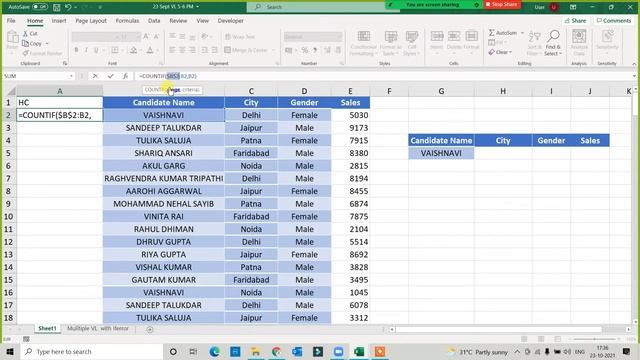Image resolution: width=640 pixels, height=360 pixels.
Task: Click the Wrap Text command
Action: pyautogui.click(x=240, y=37)
